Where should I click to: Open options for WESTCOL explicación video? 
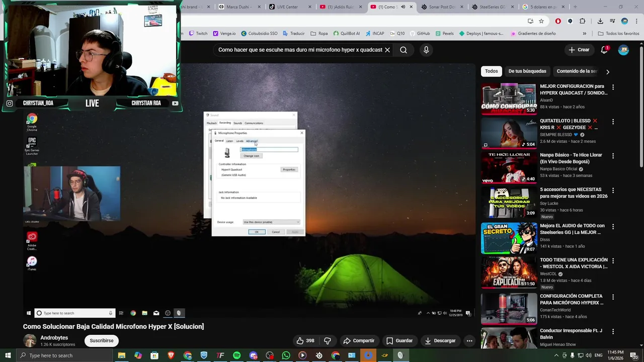[613, 260]
